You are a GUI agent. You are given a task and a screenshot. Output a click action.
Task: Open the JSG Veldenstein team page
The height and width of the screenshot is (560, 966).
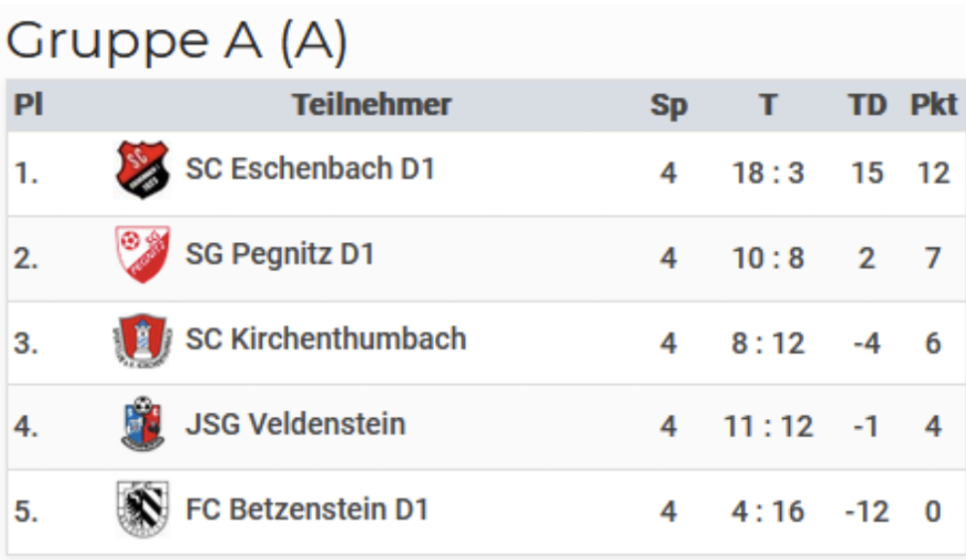[295, 425]
